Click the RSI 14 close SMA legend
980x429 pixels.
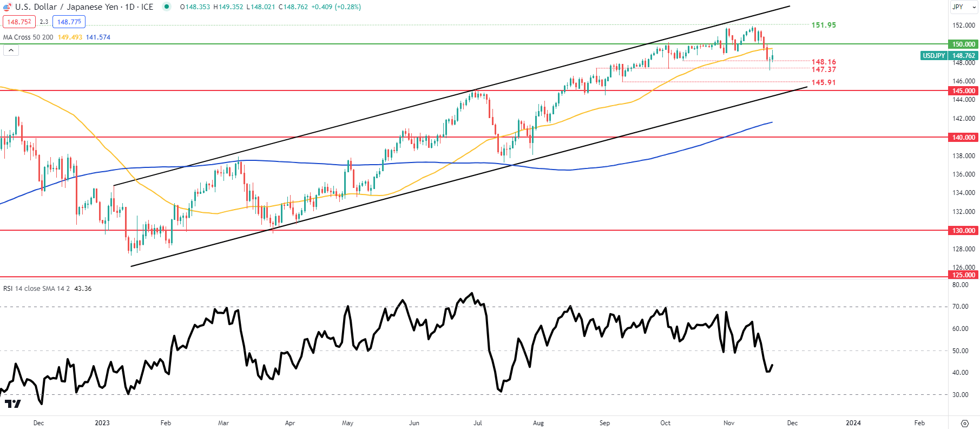(x=36, y=289)
